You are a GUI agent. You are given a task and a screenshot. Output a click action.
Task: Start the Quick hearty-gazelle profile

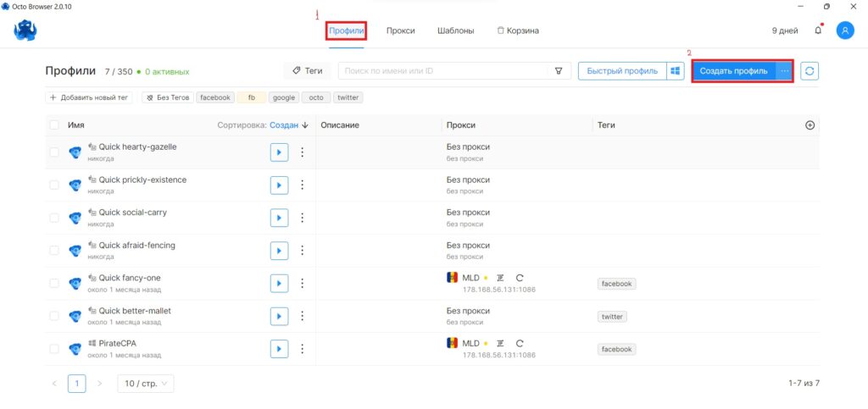[279, 152]
